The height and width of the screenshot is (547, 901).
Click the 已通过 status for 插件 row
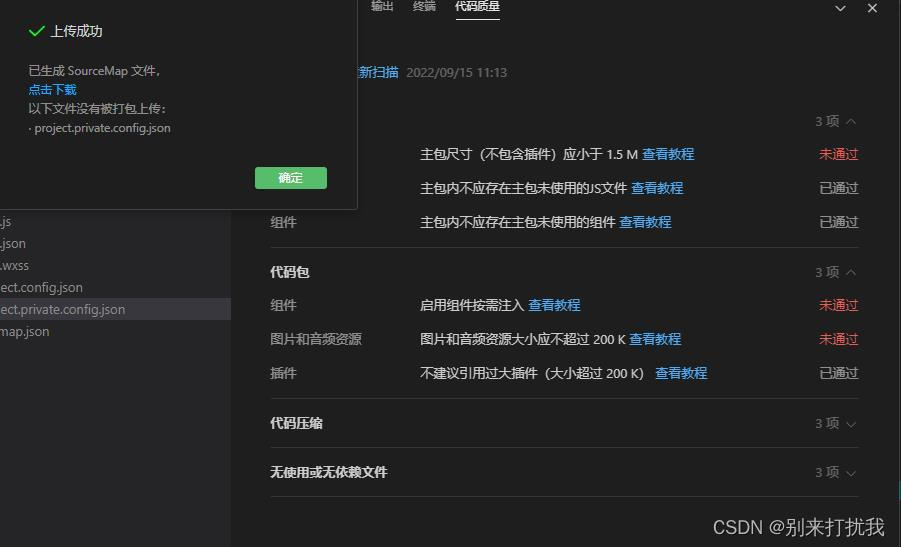pos(838,373)
